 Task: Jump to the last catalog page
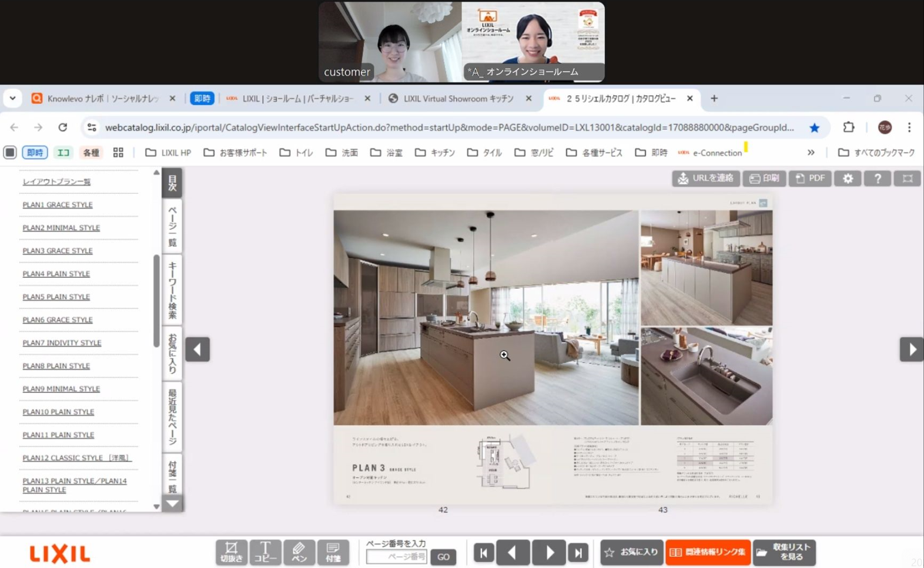(x=578, y=553)
